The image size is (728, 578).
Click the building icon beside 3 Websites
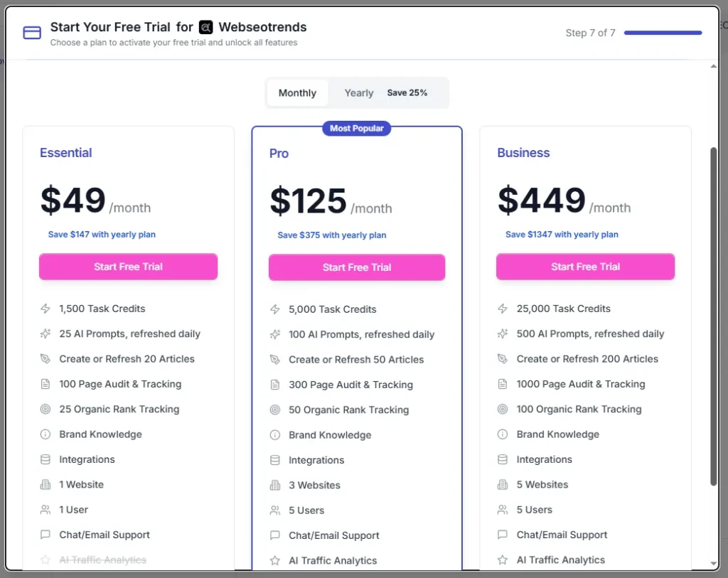274,485
